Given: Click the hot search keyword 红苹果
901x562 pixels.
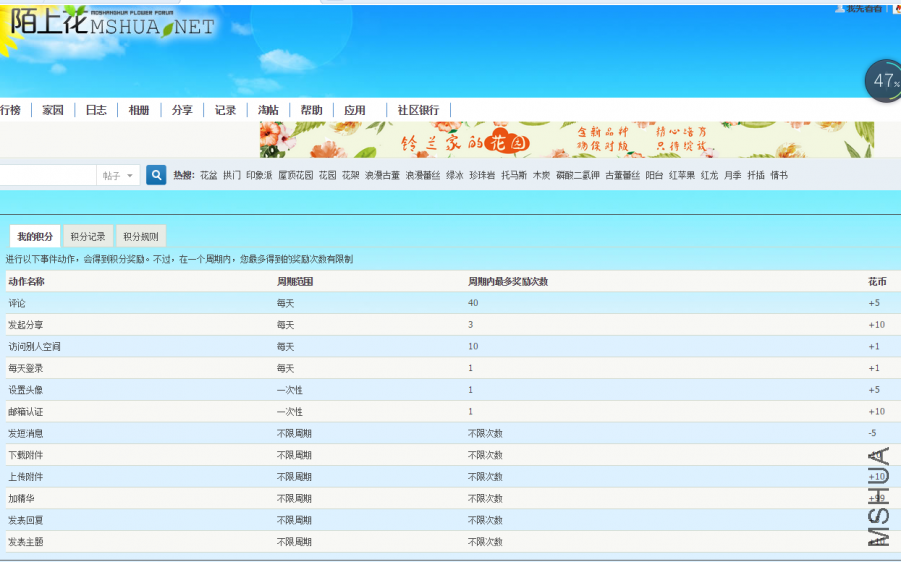Looking at the screenshot, I should 681,175.
